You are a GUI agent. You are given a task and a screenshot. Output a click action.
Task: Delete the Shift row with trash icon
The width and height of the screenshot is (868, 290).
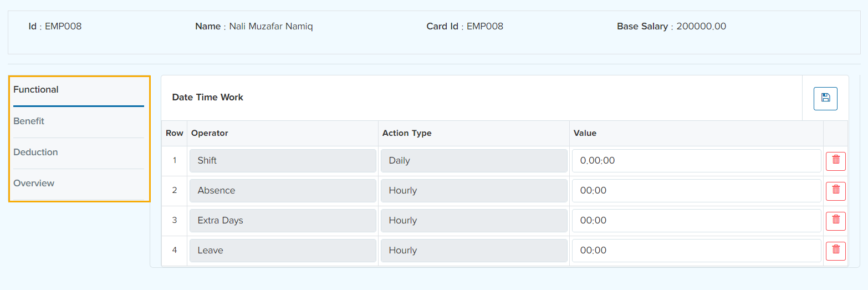[x=835, y=161]
